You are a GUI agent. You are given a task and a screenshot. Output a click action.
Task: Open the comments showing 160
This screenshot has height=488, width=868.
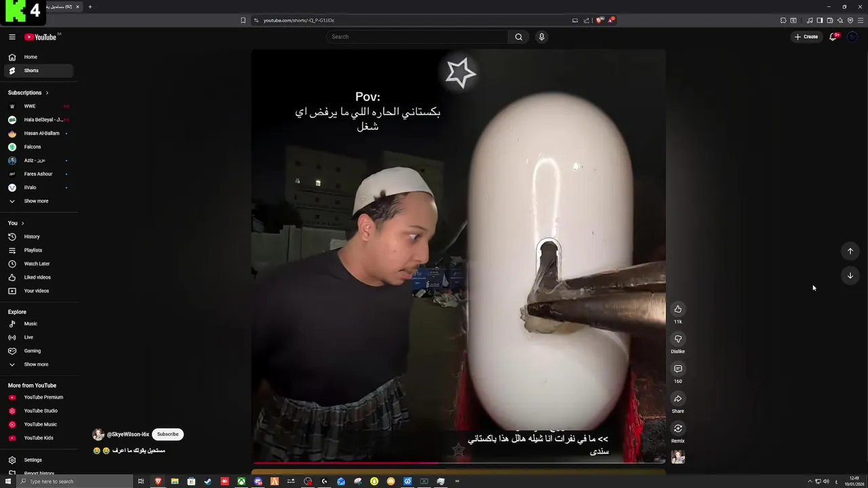click(x=678, y=369)
